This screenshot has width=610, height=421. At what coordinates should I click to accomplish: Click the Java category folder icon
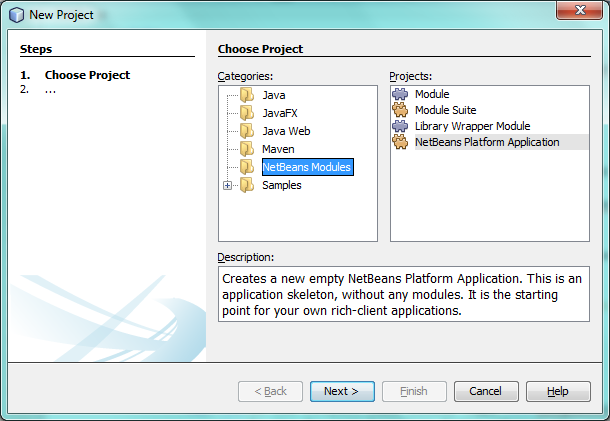(x=247, y=95)
